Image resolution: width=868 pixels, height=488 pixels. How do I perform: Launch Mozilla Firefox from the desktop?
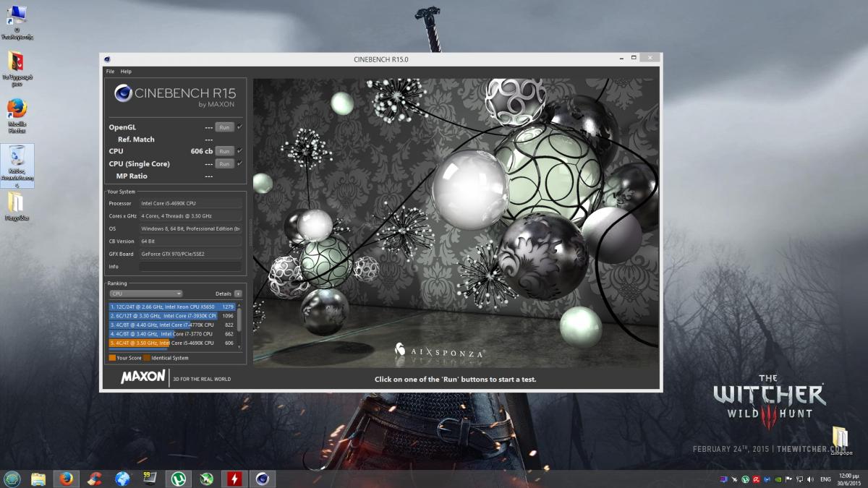17,116
